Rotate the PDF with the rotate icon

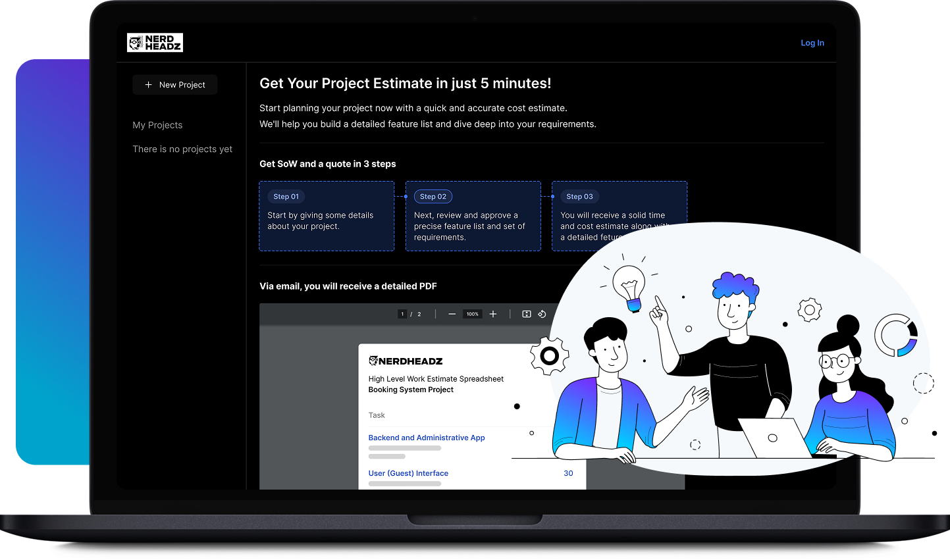click(542, 315)
